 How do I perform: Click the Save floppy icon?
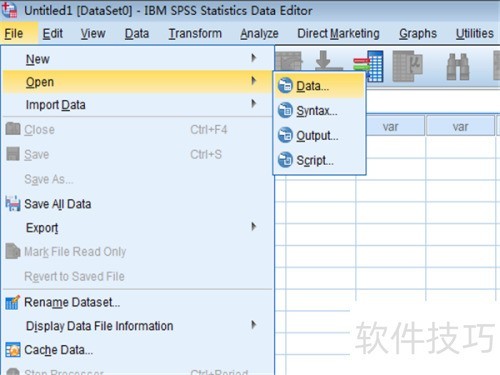point(13,154)
